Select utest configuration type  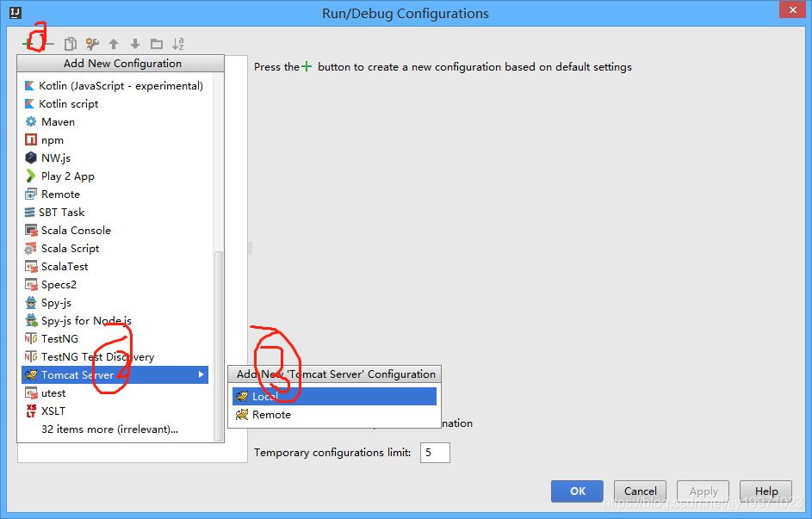pyautogui.click(x=115, y=393)
